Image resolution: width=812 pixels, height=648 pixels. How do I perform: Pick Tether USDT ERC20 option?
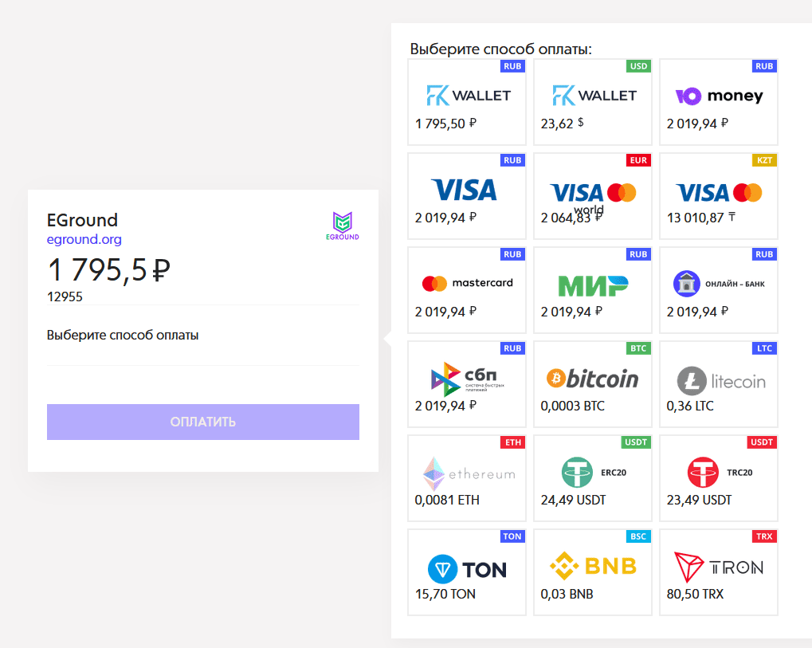click(592, 478)
